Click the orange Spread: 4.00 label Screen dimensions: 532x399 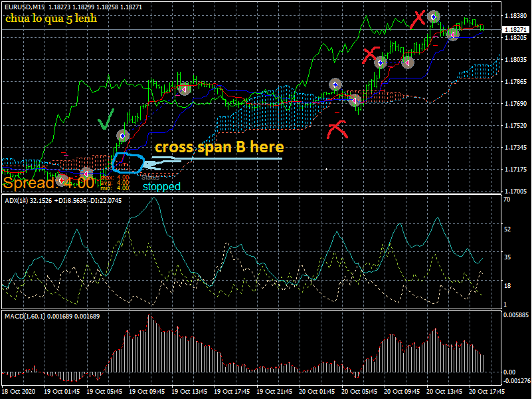pos(48,183)
